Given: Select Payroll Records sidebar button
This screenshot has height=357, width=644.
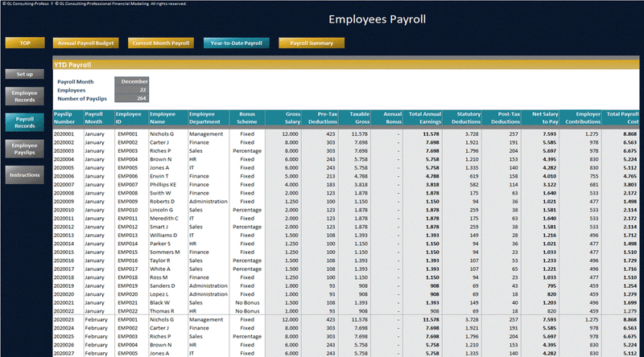Looking at the screenshot, I should point(25,122).
